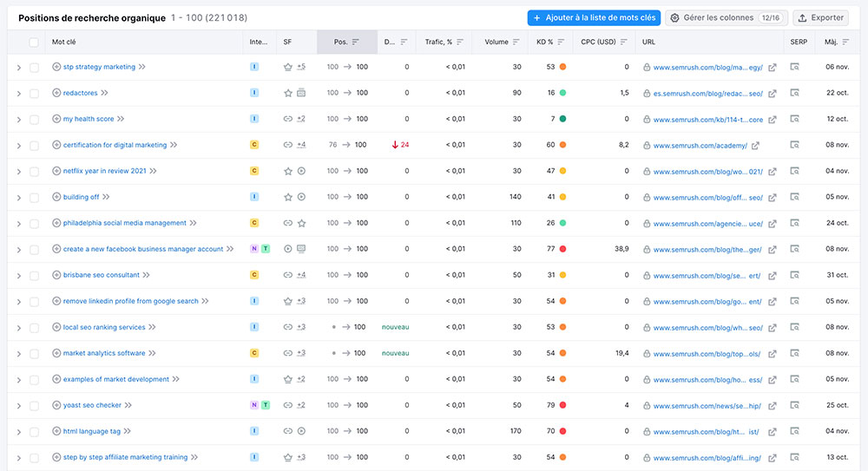View SERP snapshot for my health score
The height and width of the screenshot is (471, 868).
794,119
